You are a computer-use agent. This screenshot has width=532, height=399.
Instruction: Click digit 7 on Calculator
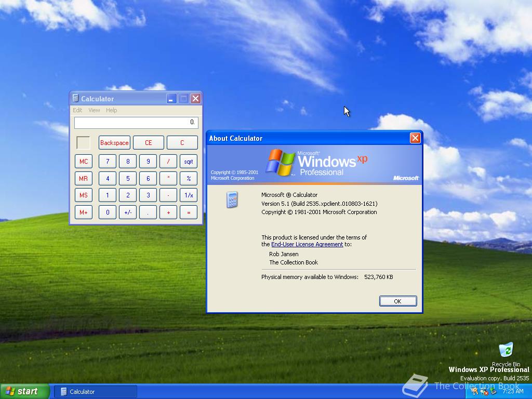click(108, 162)
